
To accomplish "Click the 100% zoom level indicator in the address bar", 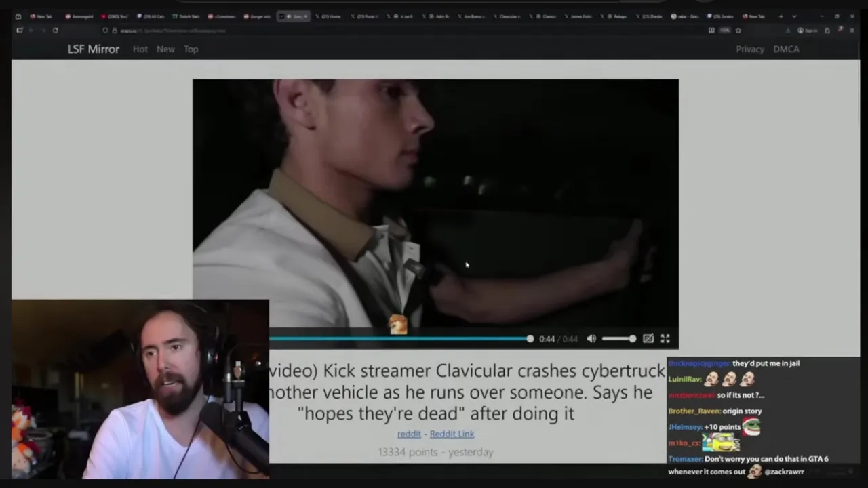I will [x=724, y=30].
